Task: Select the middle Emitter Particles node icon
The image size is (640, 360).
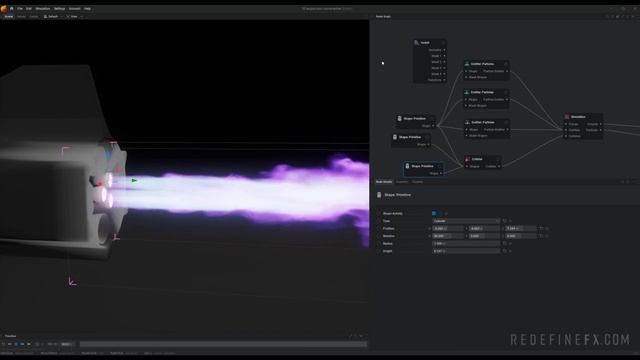Action: point(467,92)
